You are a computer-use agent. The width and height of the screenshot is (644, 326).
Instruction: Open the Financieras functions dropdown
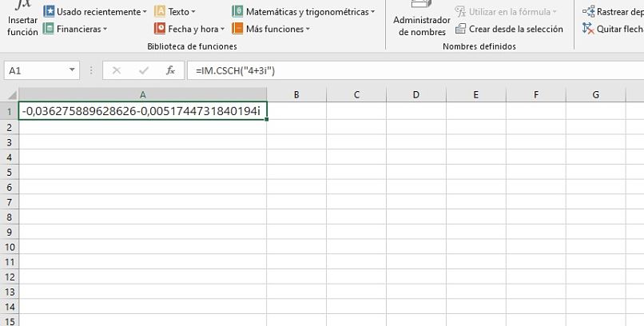[75, 29]
